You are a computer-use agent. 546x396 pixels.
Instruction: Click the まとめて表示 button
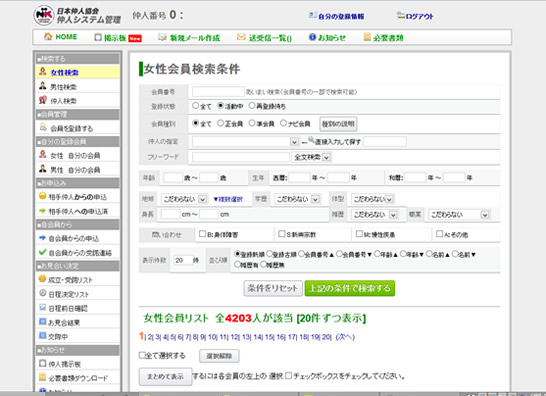(165, 376)
